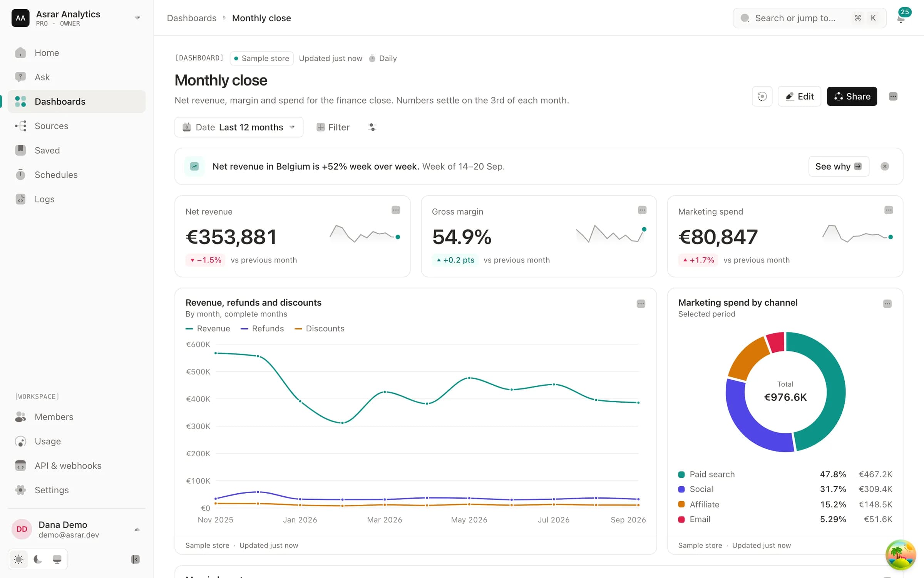
Task: Click the Edit button
Action: coord(799,96)
